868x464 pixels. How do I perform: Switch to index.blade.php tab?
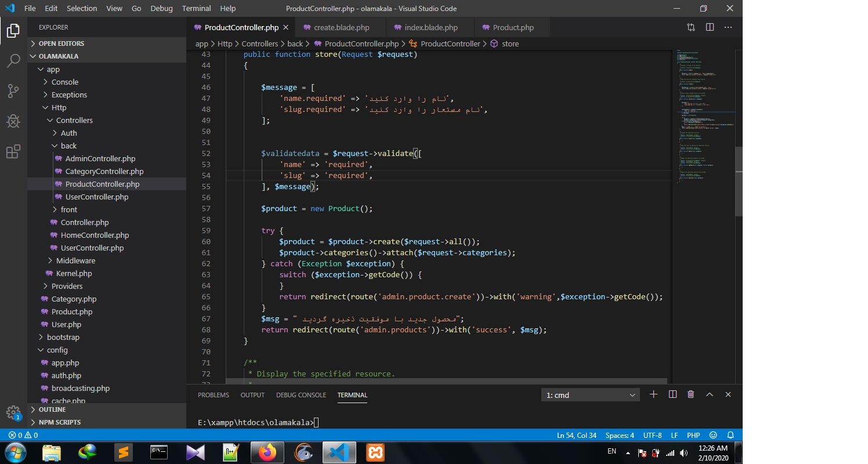(431, 27)
